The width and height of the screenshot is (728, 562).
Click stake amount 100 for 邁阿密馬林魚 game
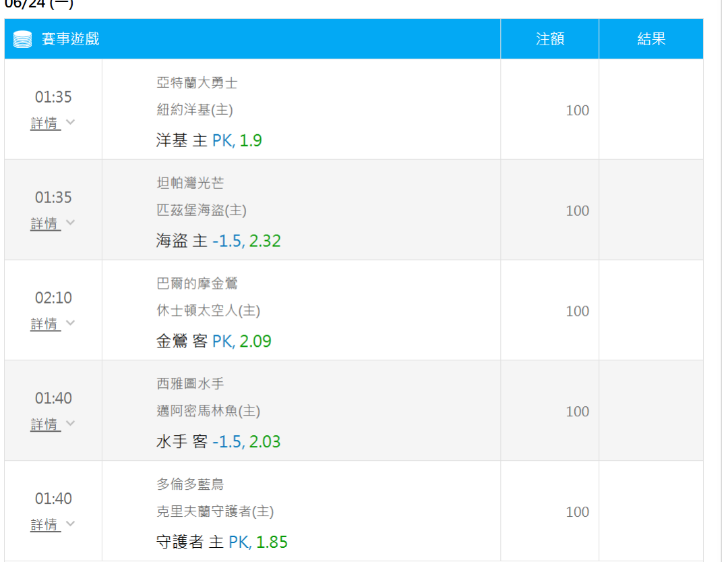(577, 412)
